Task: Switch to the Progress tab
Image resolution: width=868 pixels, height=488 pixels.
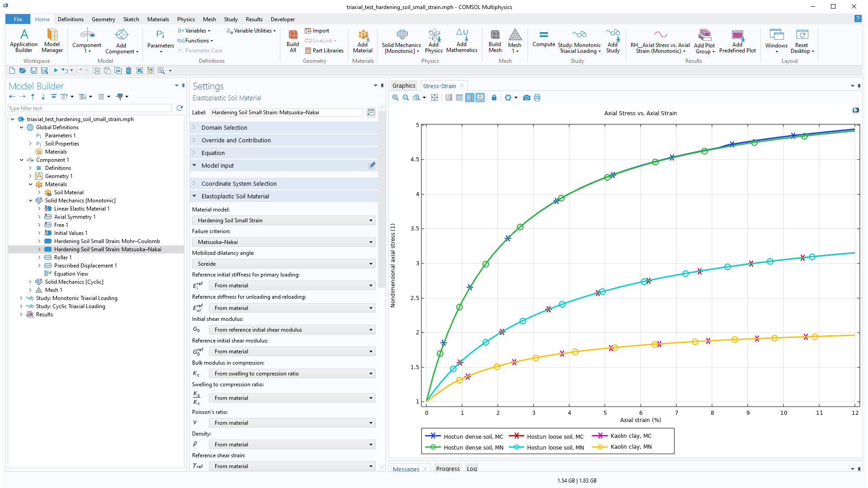Action: click(x=448, y=469)
